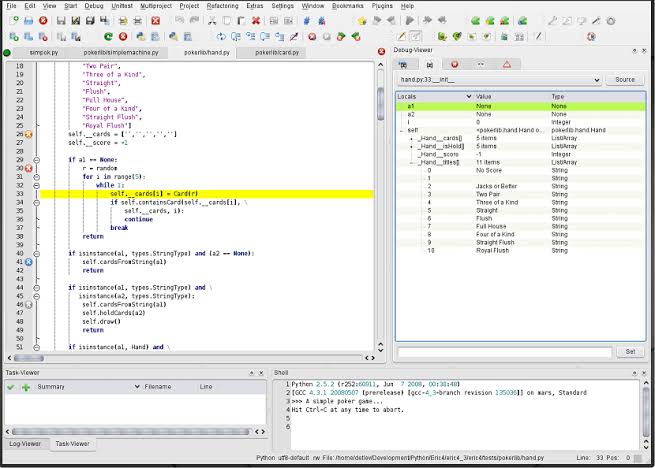Toggle the orange breakpoint marker on line 26
Image resolution: width=655 pixels, height=468 pixels.
pos(29,133)
